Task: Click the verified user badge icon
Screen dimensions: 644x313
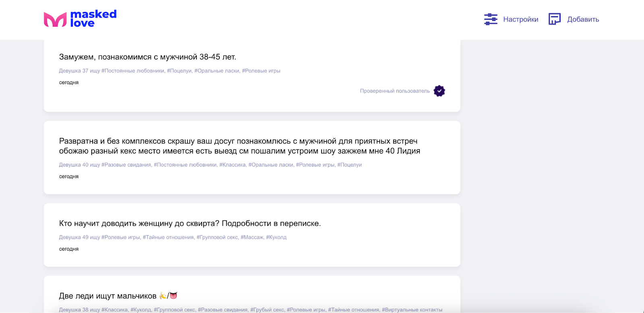Action: click(439, 91)
